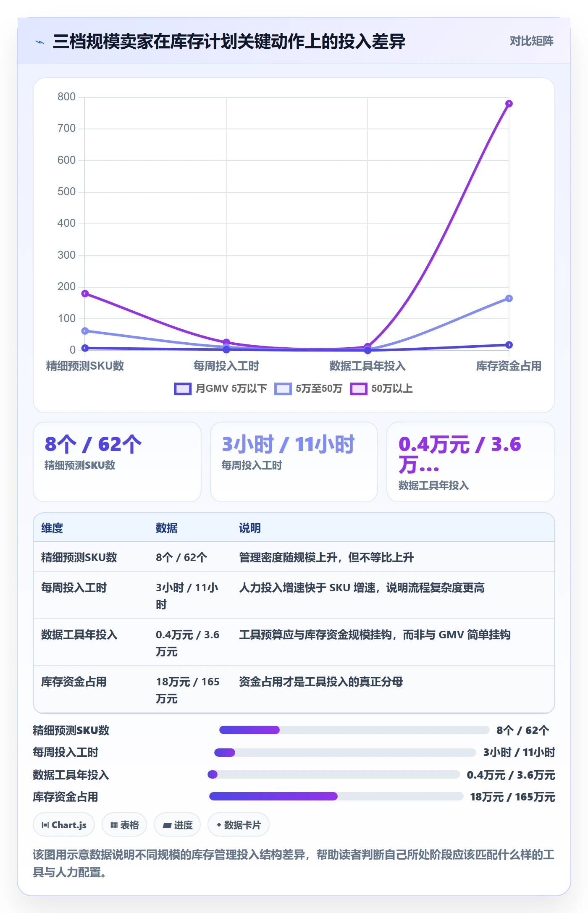Select table cell 工具预算应与库存资金规模挂钩

click(375, 635)
